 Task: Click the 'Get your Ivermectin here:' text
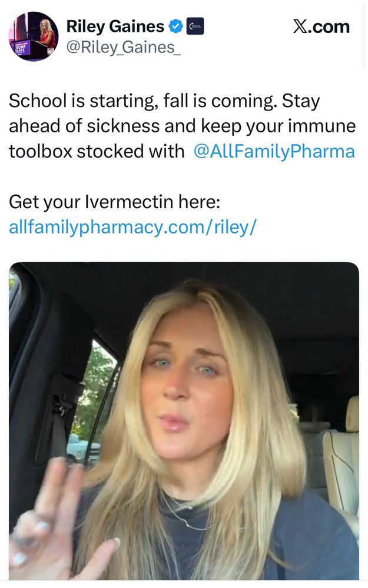[115, 202]
